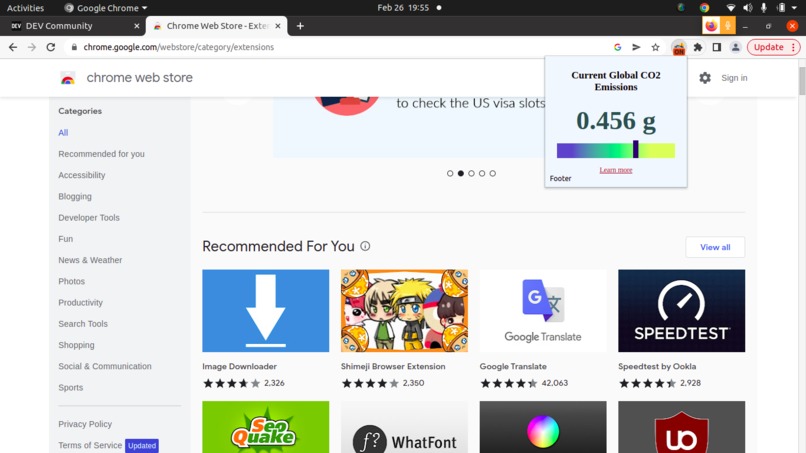Open the Image Downloader extension thumbnail
Viewport: 806px width, 453px height.
[266, 311]
